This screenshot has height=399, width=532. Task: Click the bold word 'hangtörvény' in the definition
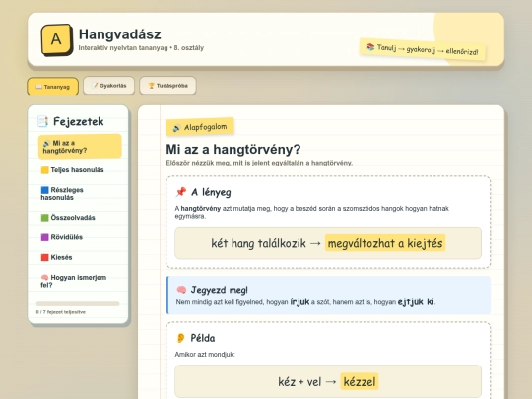point(201,208)
